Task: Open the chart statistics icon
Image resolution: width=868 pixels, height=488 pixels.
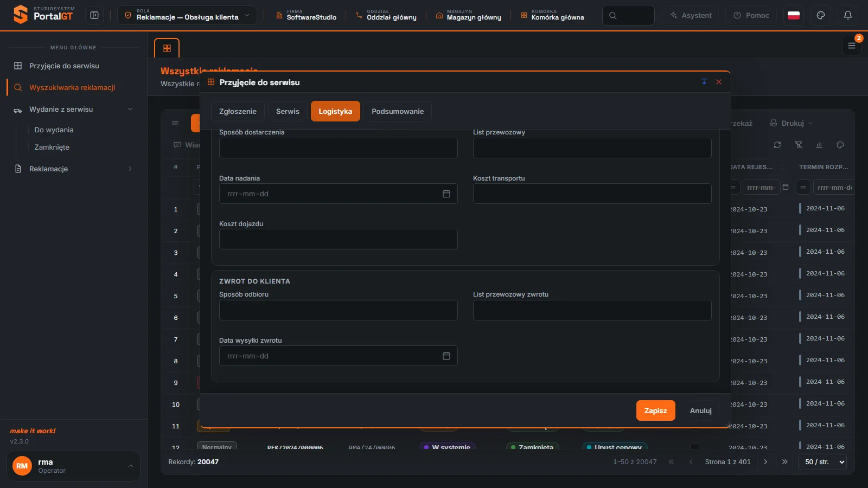Action: 819,145
